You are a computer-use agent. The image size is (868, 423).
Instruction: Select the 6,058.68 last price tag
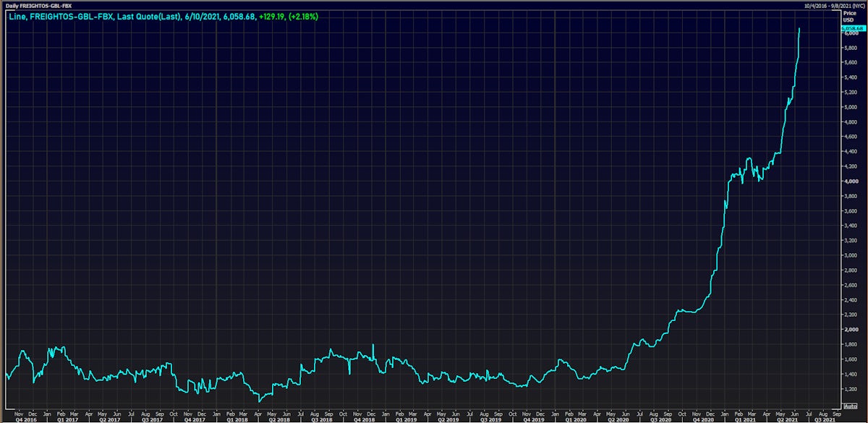click(x=854, y=28)
